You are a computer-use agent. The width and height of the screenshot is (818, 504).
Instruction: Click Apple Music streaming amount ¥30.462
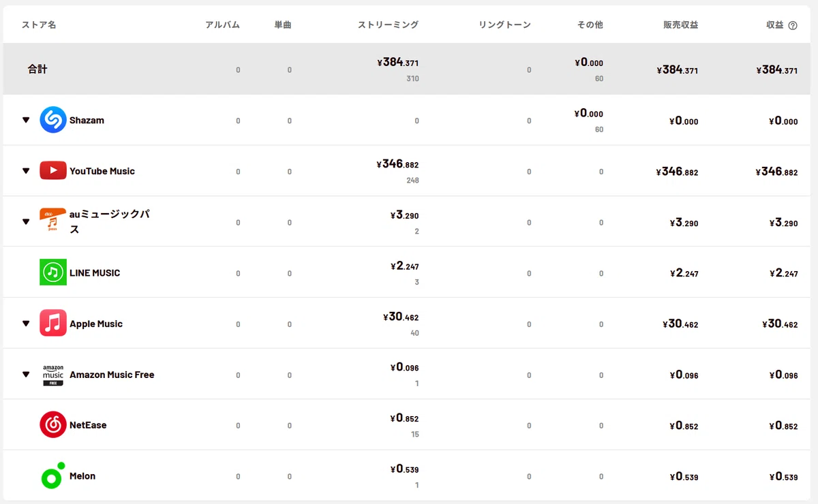402,317
